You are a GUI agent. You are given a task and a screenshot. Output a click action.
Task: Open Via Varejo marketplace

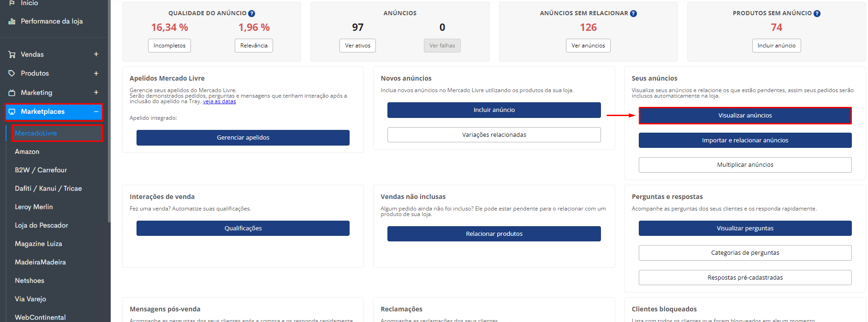pyautogui.click(x=30, y=299)
